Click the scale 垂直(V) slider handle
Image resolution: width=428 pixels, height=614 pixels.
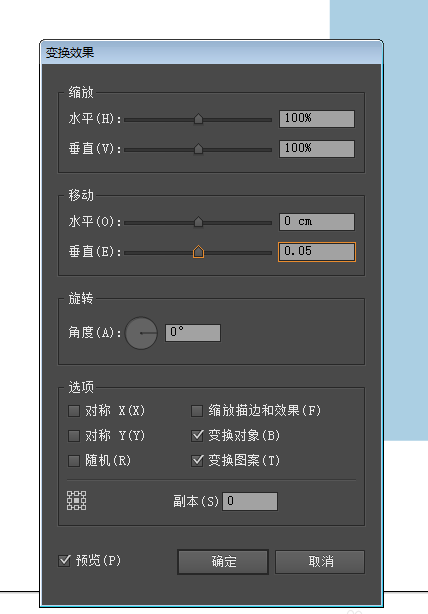tap(199, 149)
